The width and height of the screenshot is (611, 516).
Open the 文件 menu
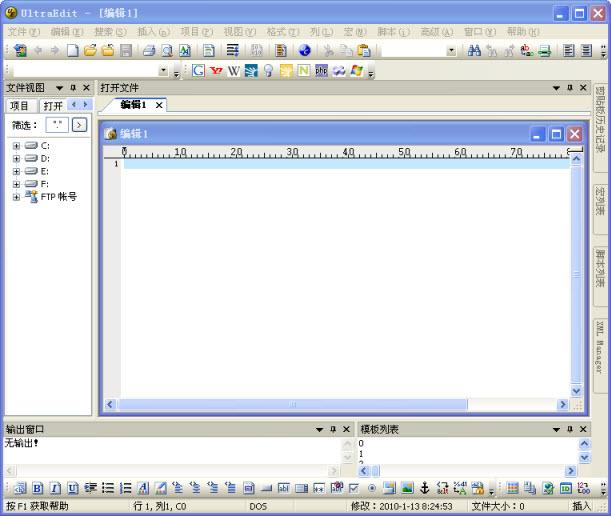(24, 32)
